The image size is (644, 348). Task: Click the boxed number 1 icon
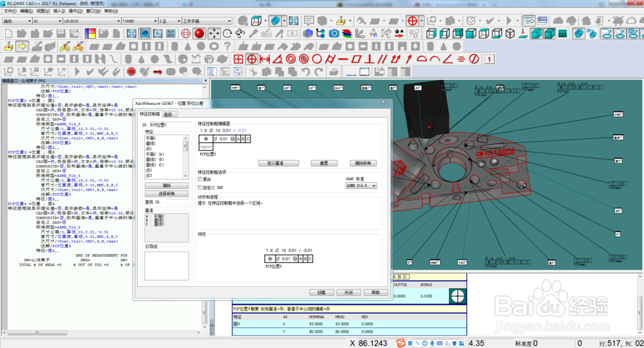pos(489,59)
